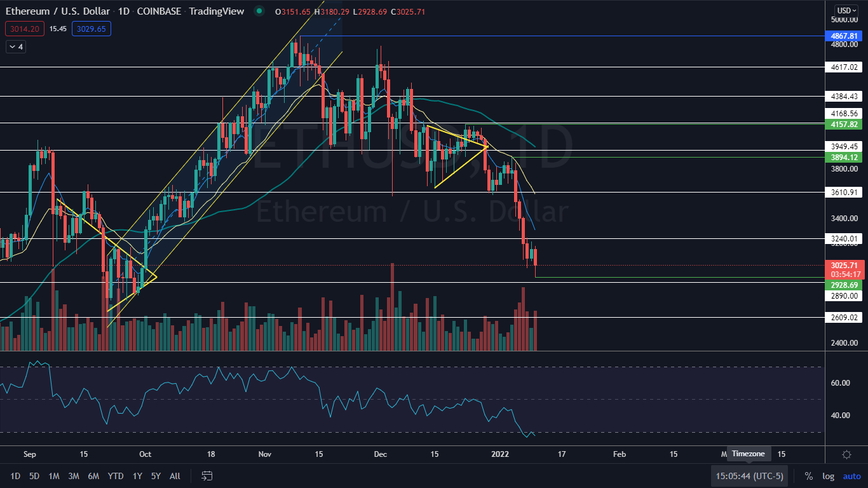
Task: Toggle percent scale mode
Action: coord(809,476)
